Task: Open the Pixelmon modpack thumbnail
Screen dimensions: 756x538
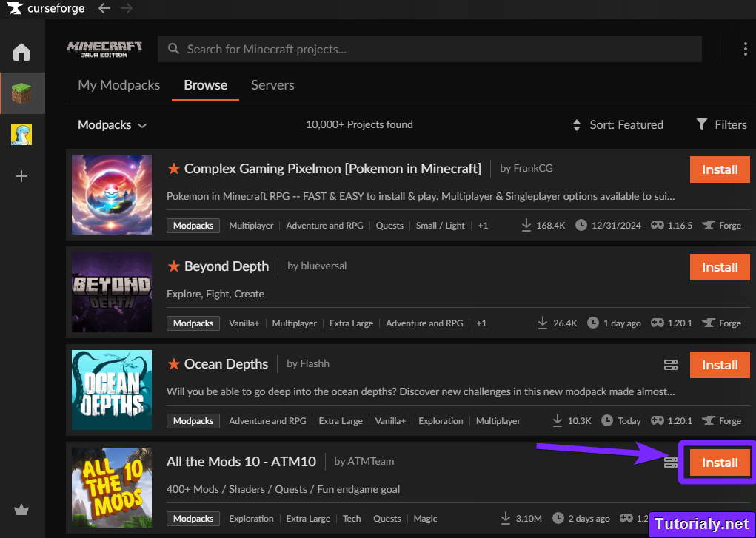Action: [112, 195]
